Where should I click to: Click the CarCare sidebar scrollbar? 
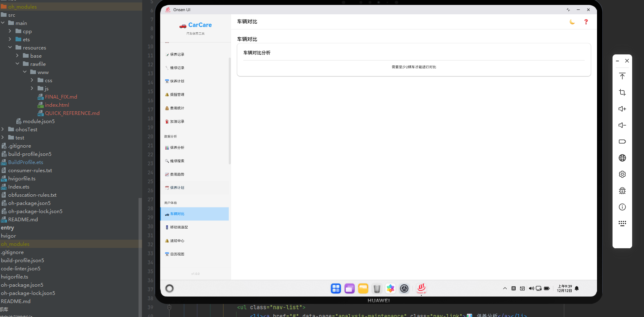click(230, 110)
